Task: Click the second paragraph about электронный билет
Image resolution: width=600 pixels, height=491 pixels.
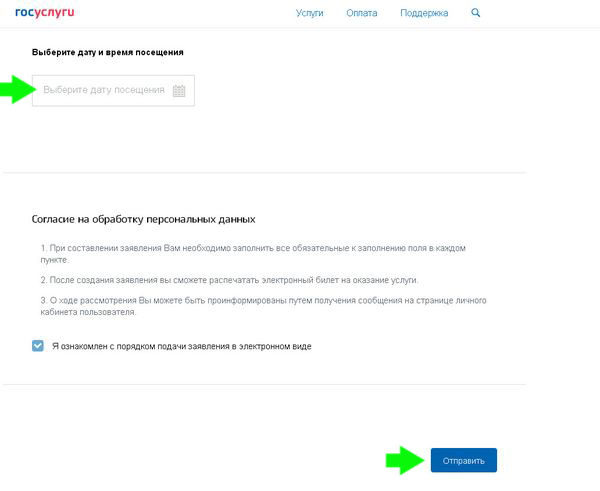Action: pyautogui.click(x=229, y=280)
